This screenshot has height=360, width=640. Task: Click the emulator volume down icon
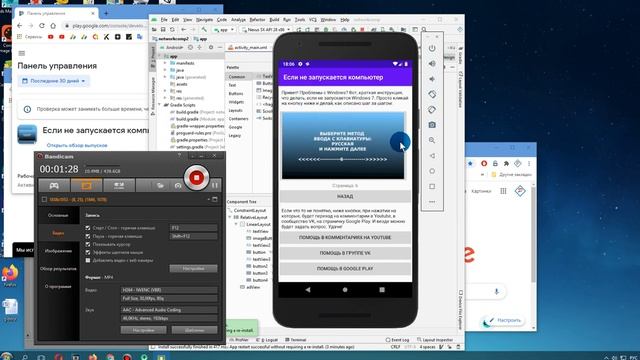click(432, 79)
